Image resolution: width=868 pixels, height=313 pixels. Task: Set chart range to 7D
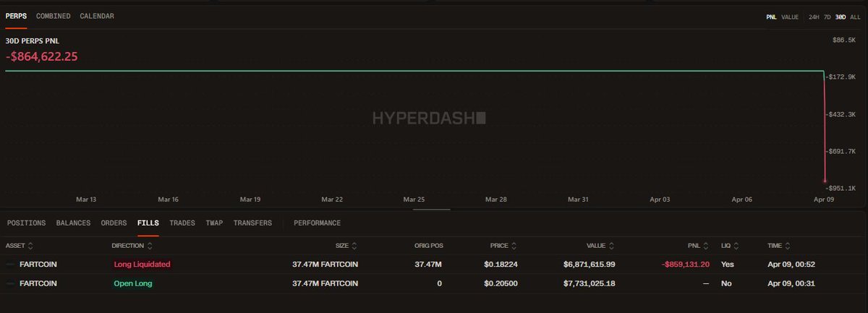(x=827, y=17)
